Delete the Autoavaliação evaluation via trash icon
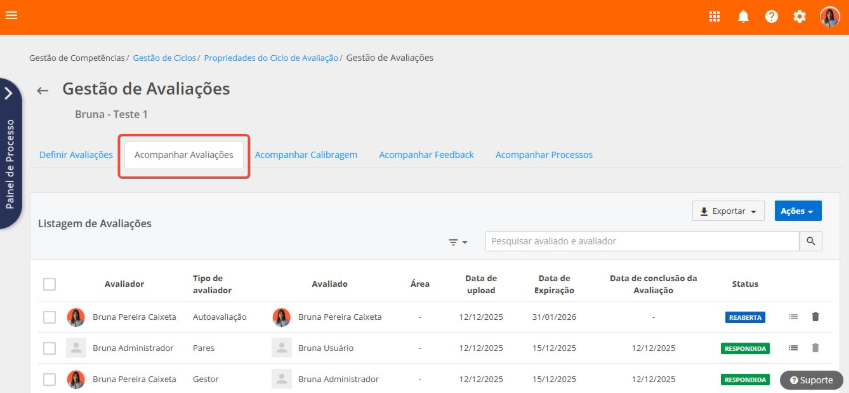The image size is (849, 393). 815,317
